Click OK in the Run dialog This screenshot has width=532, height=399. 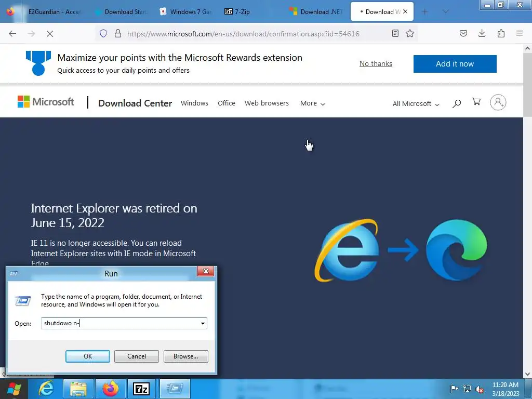(87, 356)
